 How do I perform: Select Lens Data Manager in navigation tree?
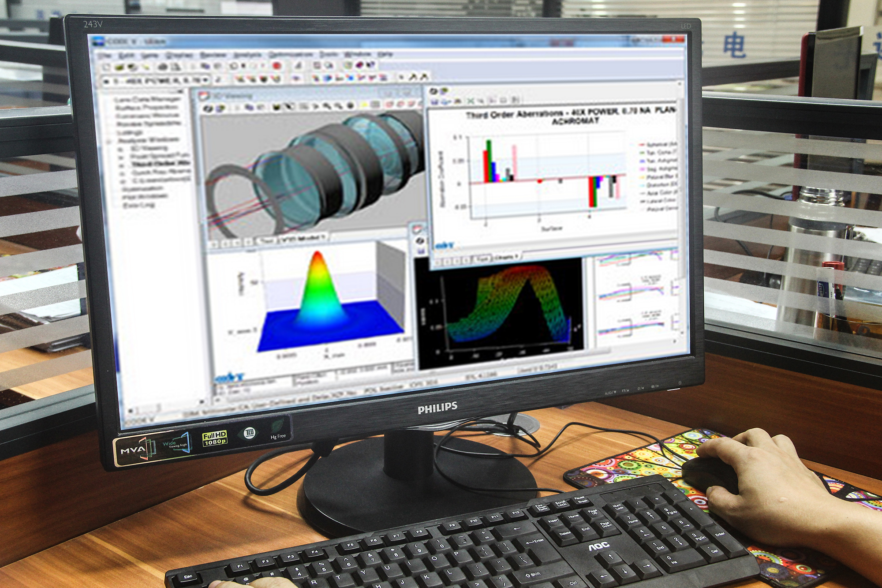[x=148, y=99]
